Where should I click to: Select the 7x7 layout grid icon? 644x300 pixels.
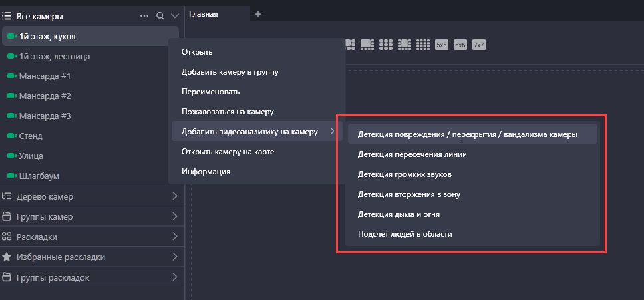(478, 45)
